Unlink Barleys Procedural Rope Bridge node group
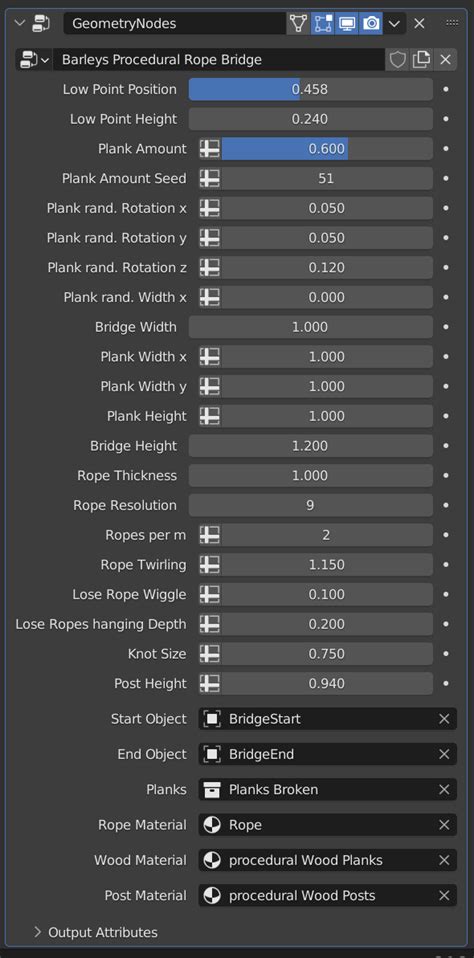 [445, 60]
